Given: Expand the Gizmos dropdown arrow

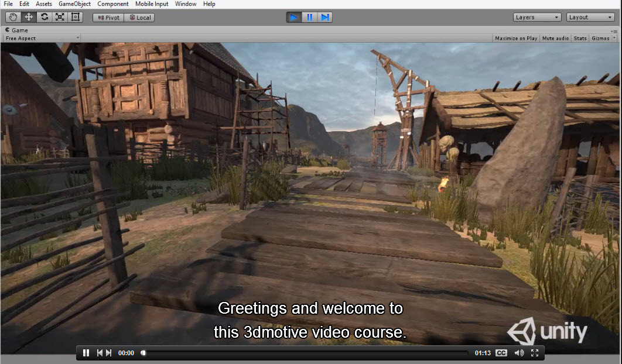Looking at the screenshot, I should click(614, 38).
